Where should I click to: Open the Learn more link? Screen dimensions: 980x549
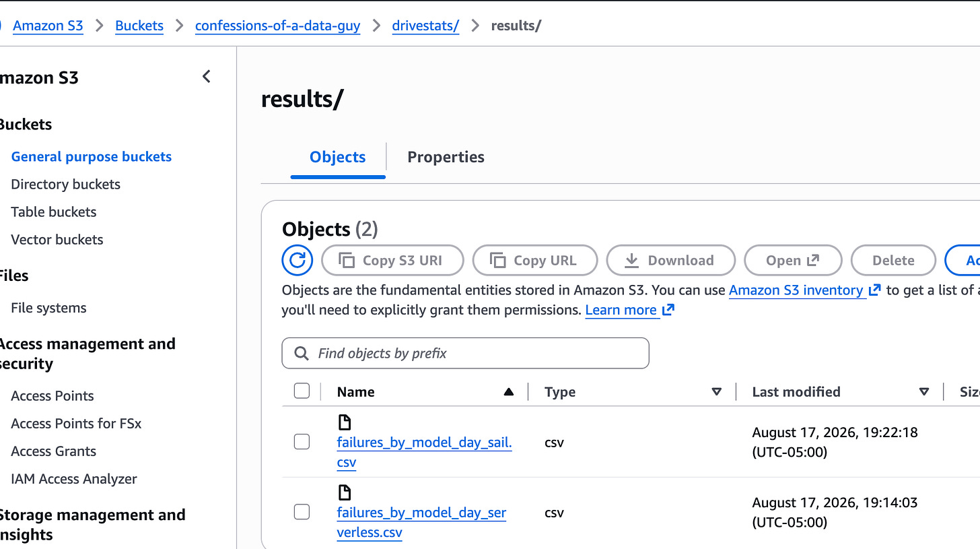coord(629,310)
